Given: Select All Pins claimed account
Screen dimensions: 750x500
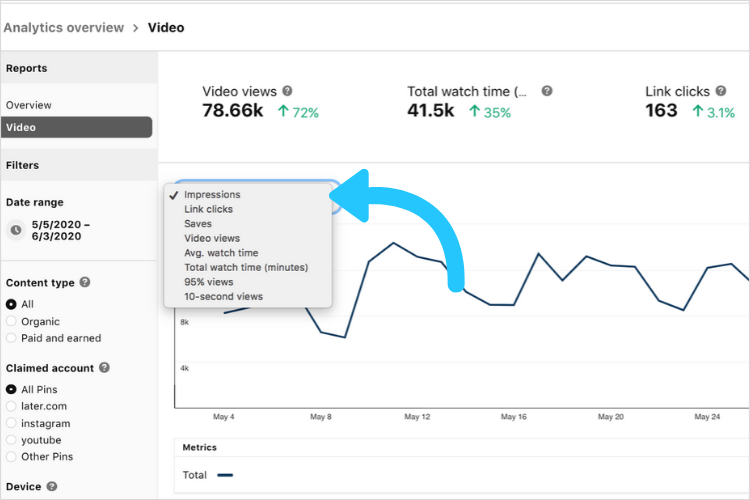Looking at the screenshot, I should point(11,389).
